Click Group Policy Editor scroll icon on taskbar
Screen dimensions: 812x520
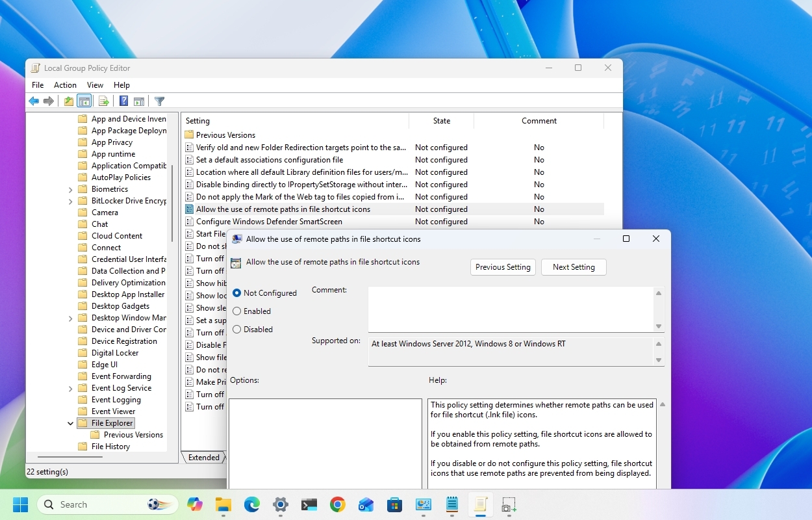480,504
